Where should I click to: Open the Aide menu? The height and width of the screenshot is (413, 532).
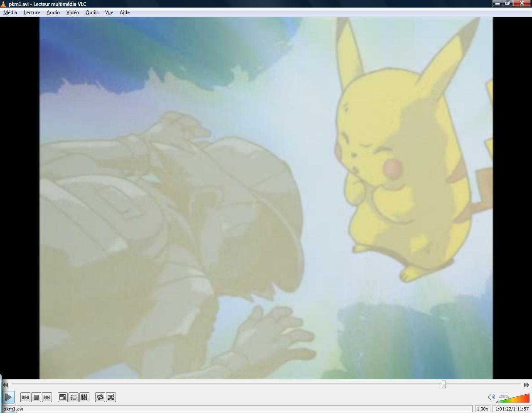[x=125, y=12]
